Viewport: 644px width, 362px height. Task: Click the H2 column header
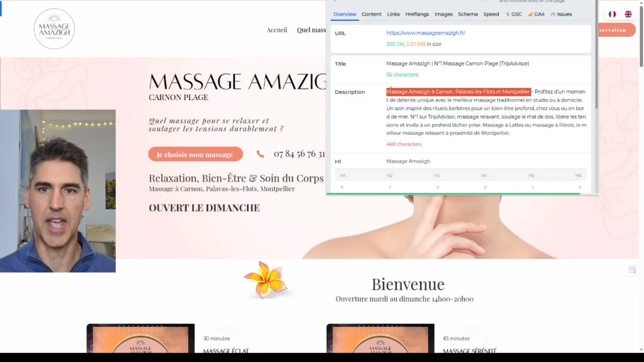click(389, 175)
